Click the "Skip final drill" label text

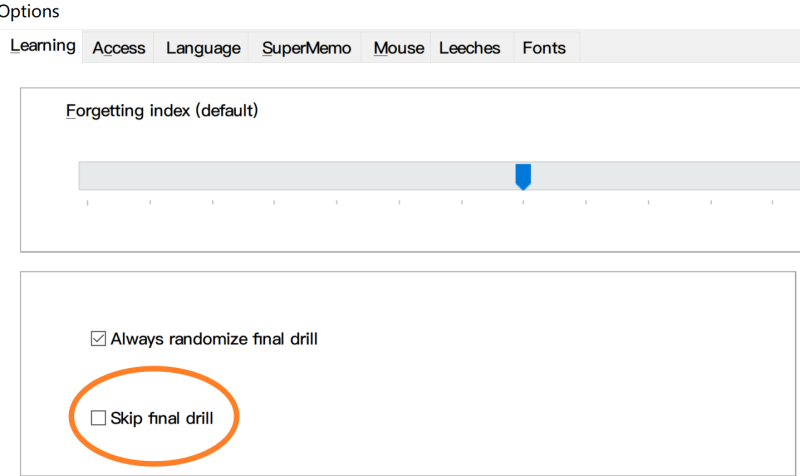(x=162, y=418)
